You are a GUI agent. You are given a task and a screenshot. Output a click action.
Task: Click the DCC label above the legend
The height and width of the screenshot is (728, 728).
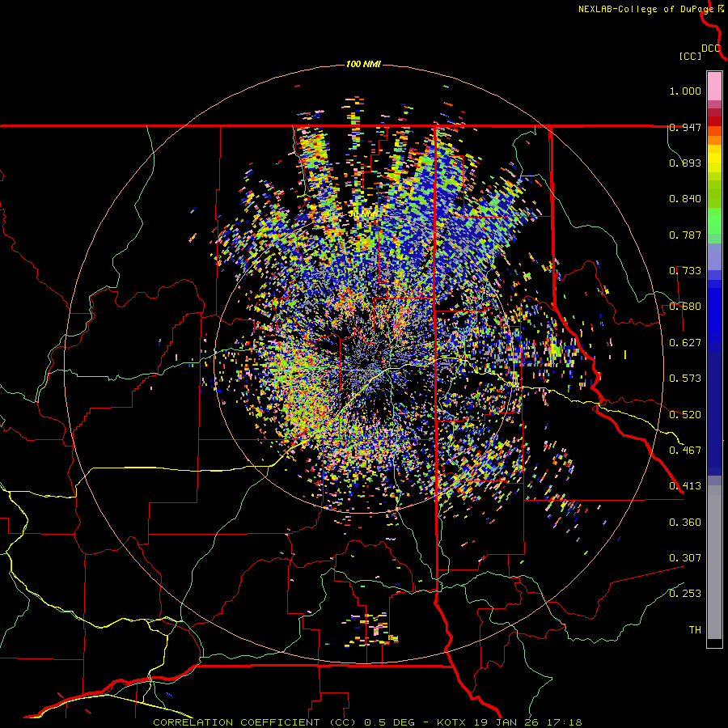click(711, 49)
